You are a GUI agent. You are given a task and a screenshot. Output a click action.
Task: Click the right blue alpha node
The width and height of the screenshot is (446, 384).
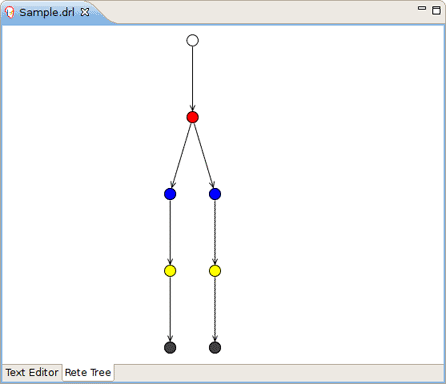coord(215,194)
